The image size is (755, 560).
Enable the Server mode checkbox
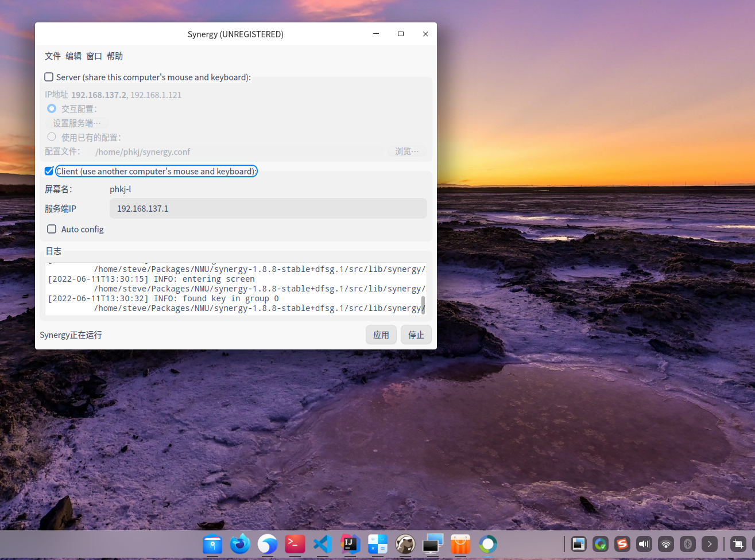[x=49, y=77]
